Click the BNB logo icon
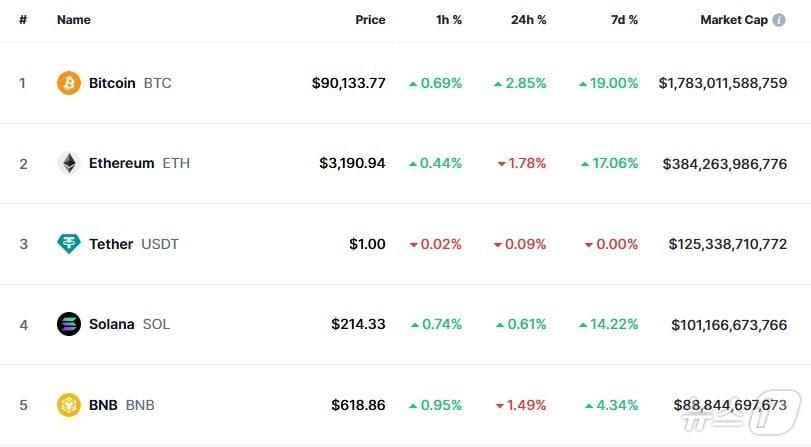 (69, 405)
